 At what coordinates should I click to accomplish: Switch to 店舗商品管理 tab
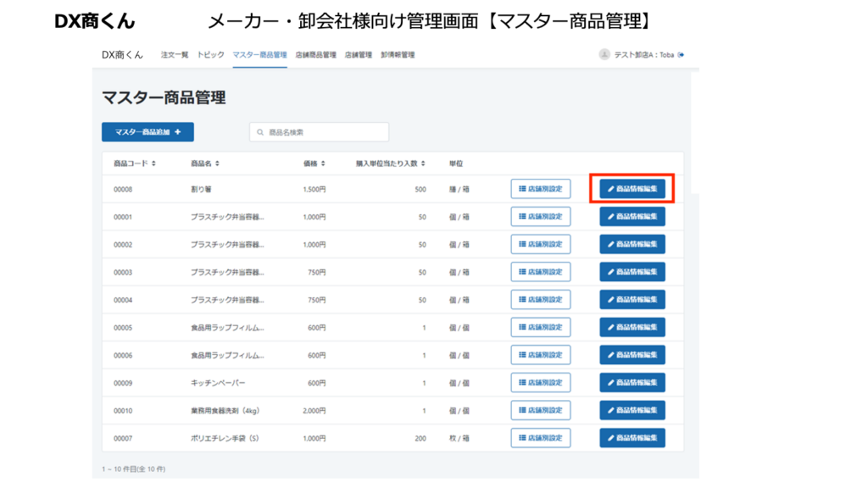click(315, 55)
